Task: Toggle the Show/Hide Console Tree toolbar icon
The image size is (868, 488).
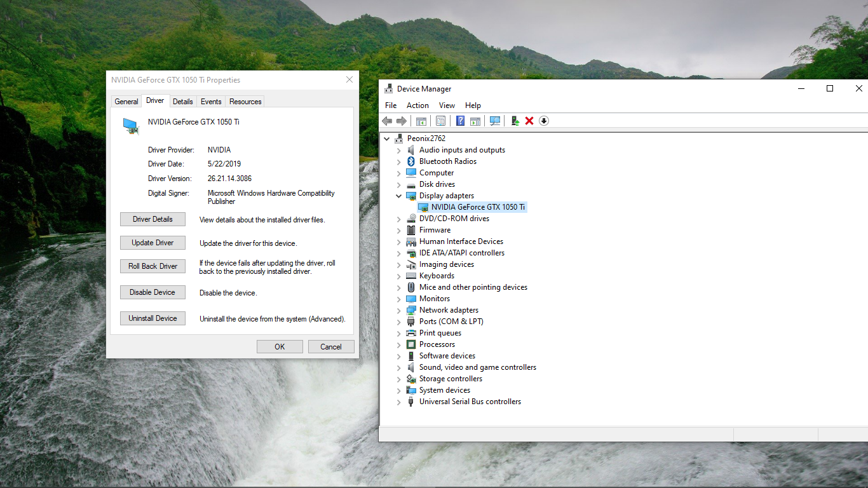Action: (421, 121)
